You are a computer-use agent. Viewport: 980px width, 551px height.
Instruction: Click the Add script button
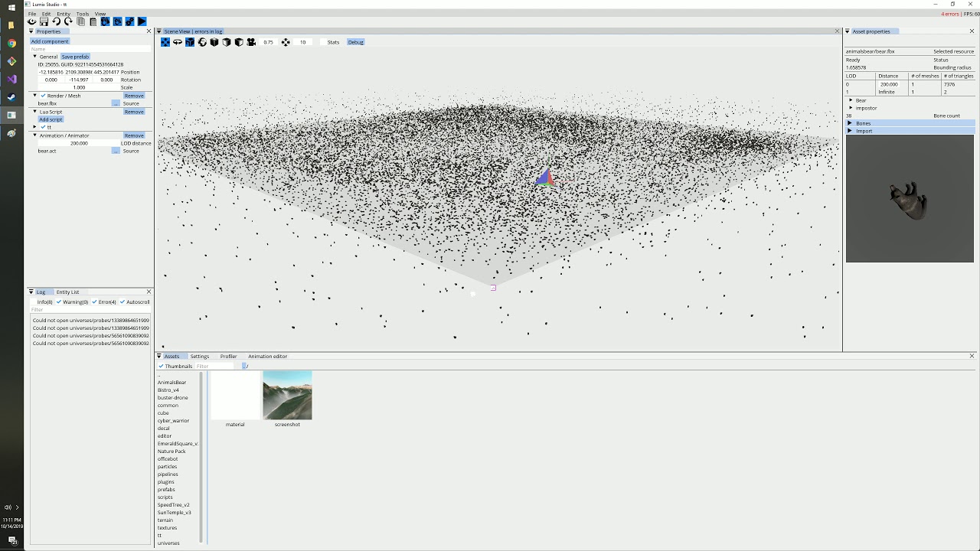[x=51, y=119]
